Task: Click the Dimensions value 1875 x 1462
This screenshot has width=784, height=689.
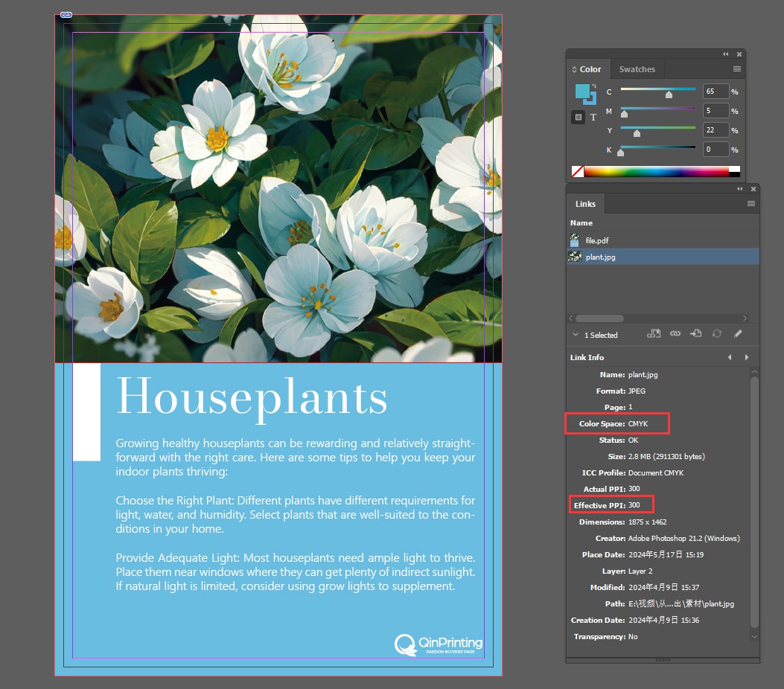Action: [x=648, y=522]
